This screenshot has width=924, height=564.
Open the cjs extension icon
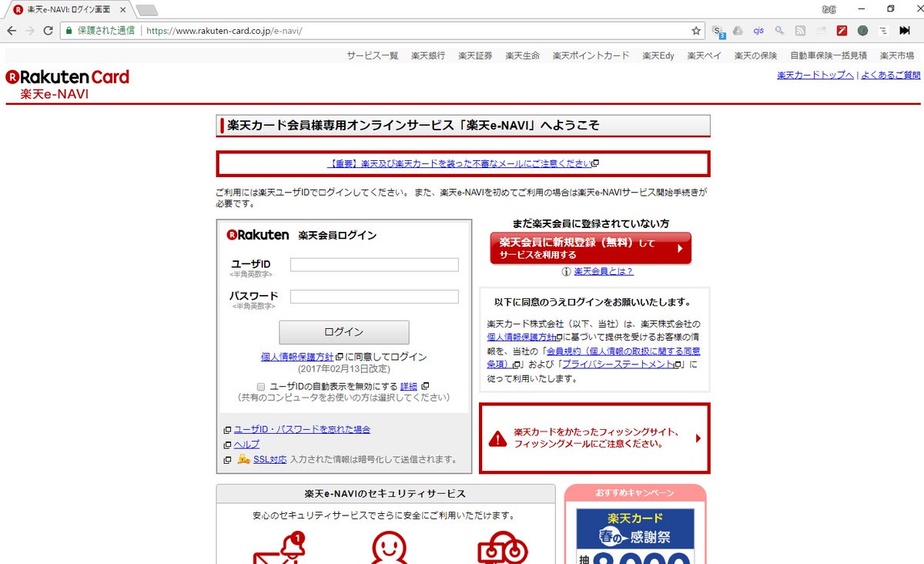758,31
